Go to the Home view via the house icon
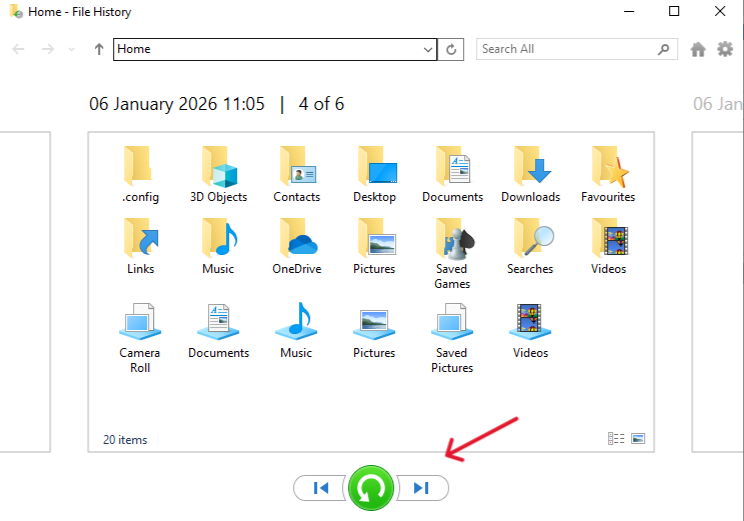Image resolution: width=744 pixels, height=521 pixels. pyautogui.click(x=698, y=49)
